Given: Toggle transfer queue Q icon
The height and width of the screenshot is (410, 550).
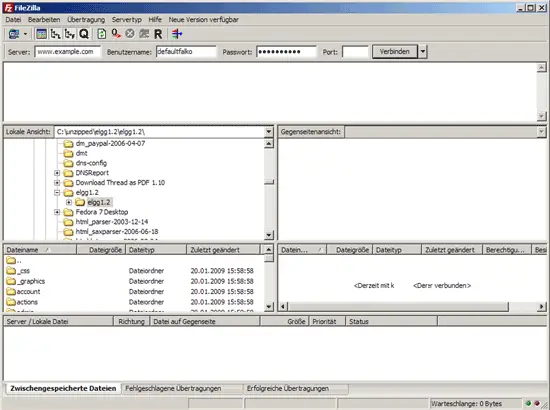Looking at the screenshot, I should pyautogui.click(x=84, y=34).
